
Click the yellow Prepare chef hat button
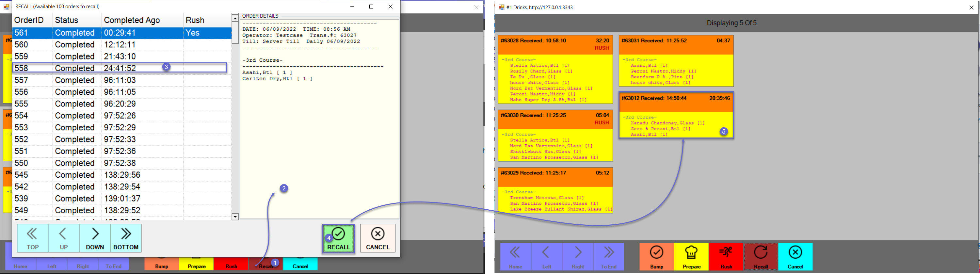691,256
